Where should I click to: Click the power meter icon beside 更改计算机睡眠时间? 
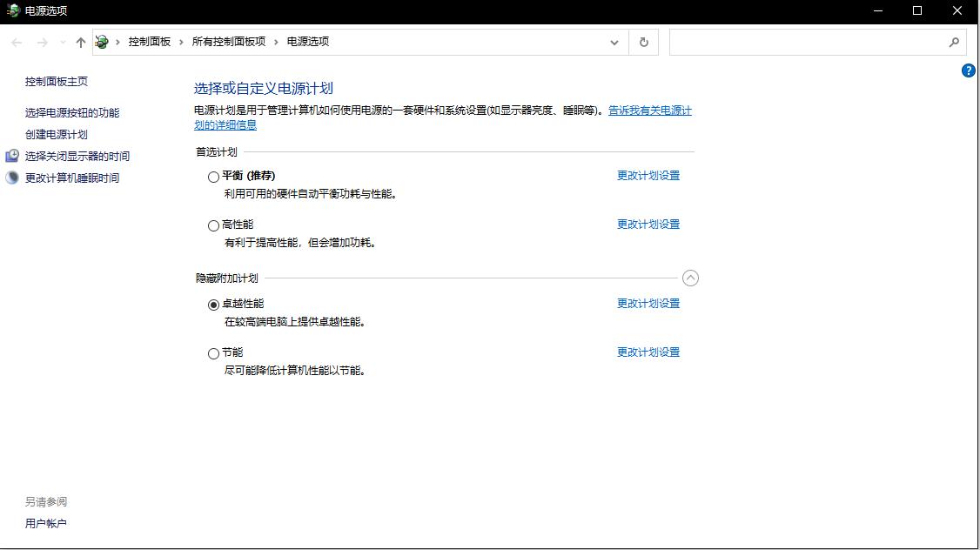11,178
